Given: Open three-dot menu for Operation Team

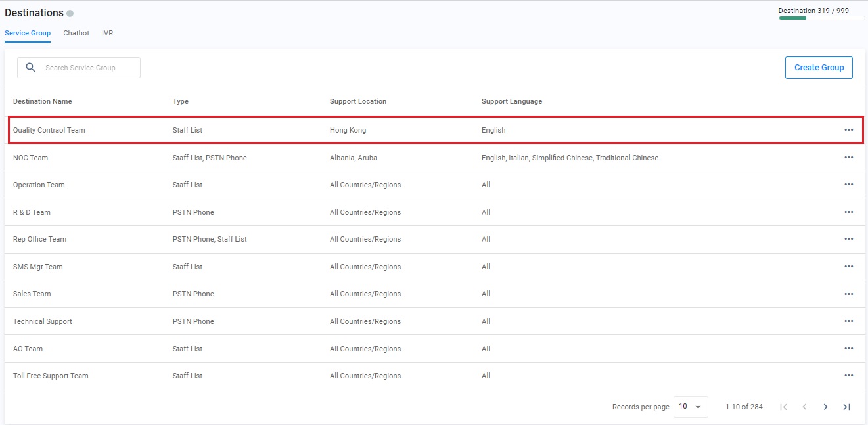Looking at the screenshot, I should (x=848, y=185).
